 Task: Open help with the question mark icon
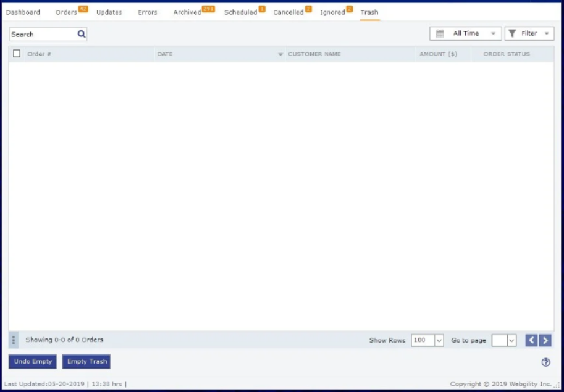pyautogui.click(x=545, y=362)
